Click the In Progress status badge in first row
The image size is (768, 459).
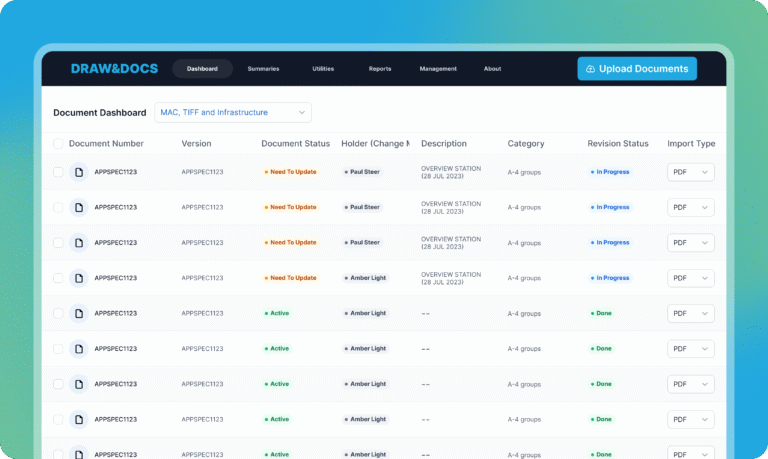pos(610,172)
